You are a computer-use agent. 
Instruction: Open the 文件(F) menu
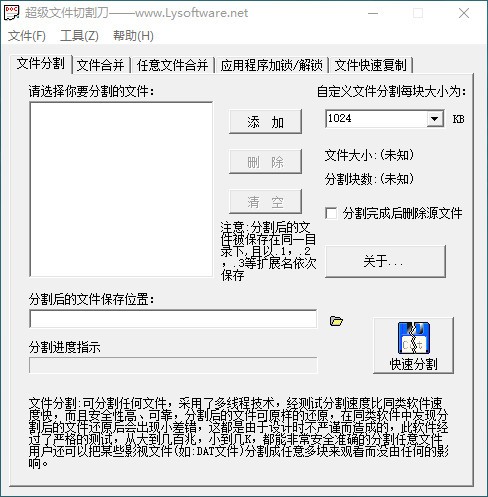27,36
